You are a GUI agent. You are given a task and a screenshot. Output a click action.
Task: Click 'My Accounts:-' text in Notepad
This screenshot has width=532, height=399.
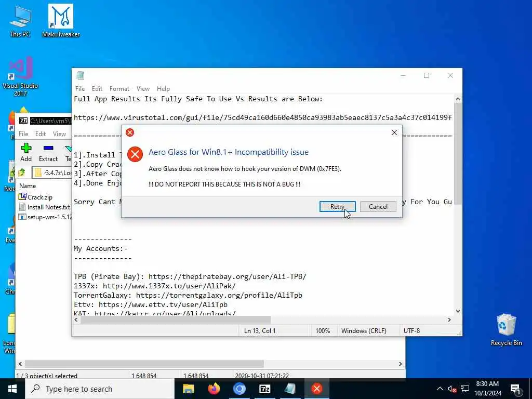coord(100,249)
